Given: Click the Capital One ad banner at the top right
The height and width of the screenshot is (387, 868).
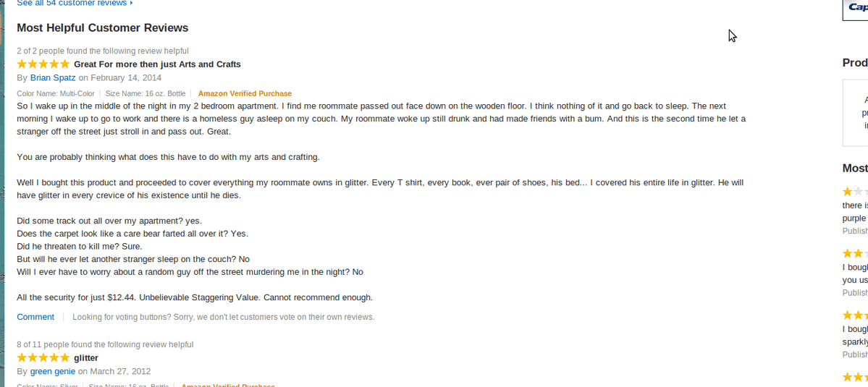Looking at the screenshot, I should click(855, 10).
